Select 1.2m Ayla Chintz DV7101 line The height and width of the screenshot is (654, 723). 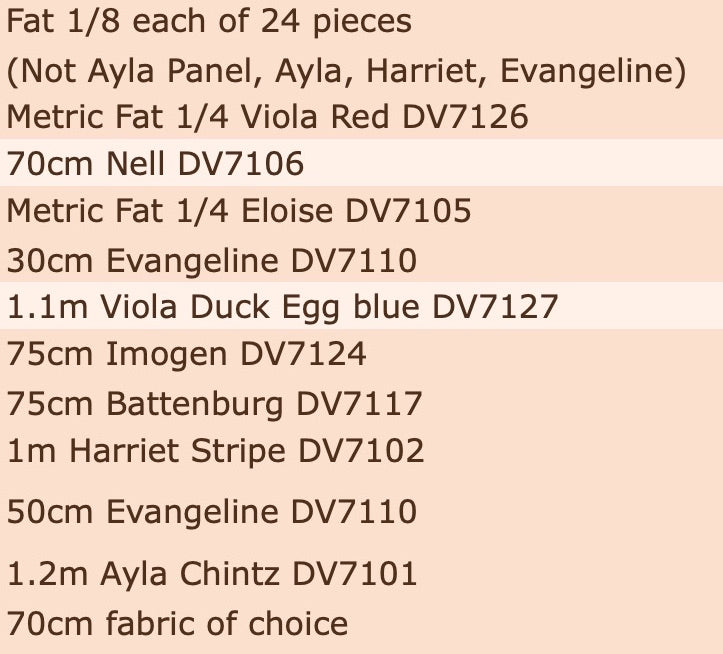pyautogui.click(x=212, y=573)
